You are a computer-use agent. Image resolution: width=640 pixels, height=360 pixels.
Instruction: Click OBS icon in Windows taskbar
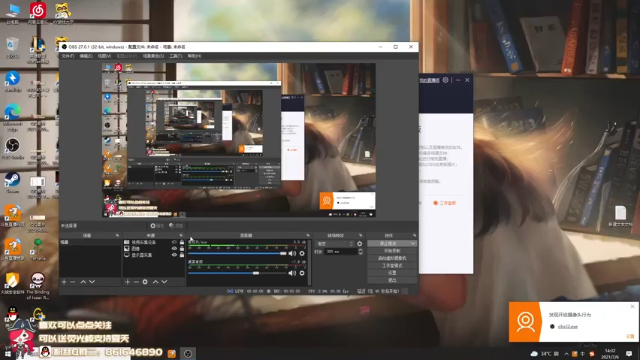coord(188,353)
